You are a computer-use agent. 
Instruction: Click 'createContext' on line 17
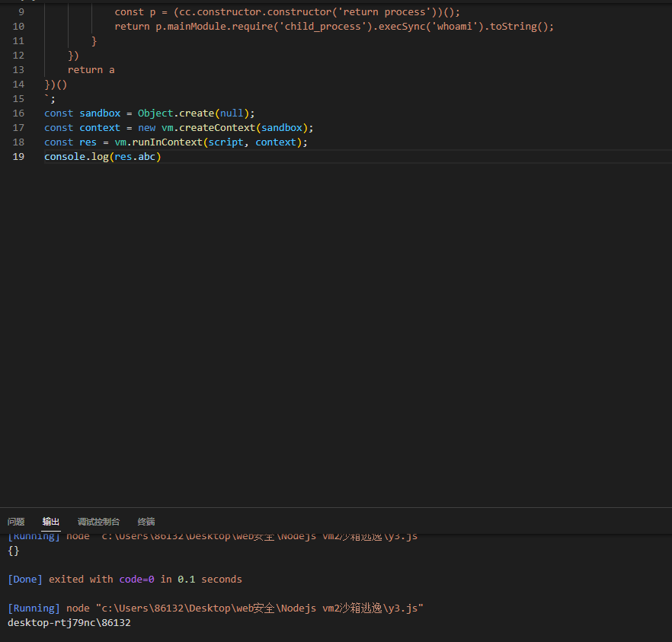point(217,128)
